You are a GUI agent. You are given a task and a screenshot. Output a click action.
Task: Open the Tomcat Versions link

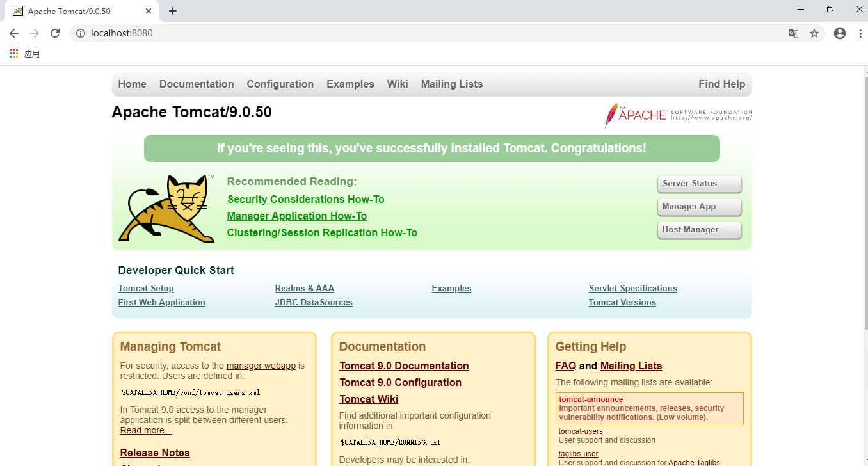coord(622,302)
